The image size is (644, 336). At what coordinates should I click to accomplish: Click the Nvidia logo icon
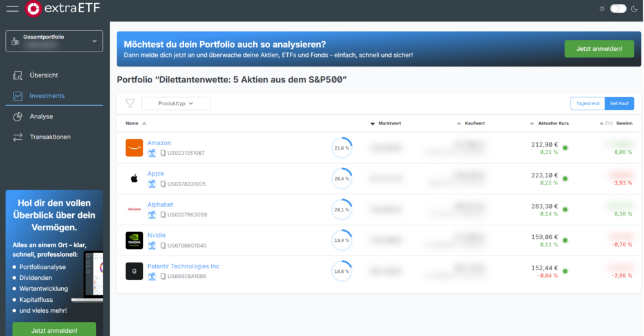pos(134,241)
